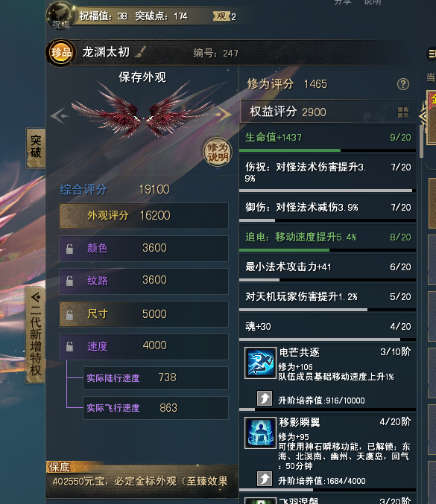Click the 祝福 blessing emblem icon

tap(60, 15)
